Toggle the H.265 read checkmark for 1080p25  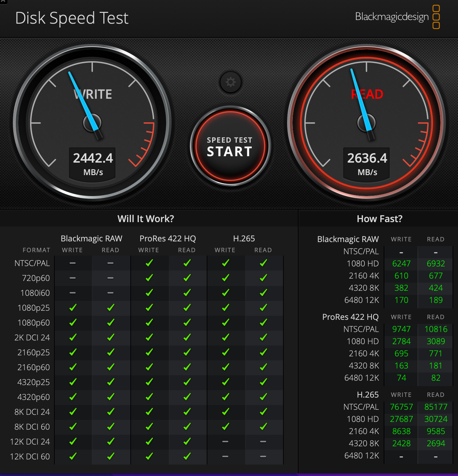click(263, 308)
